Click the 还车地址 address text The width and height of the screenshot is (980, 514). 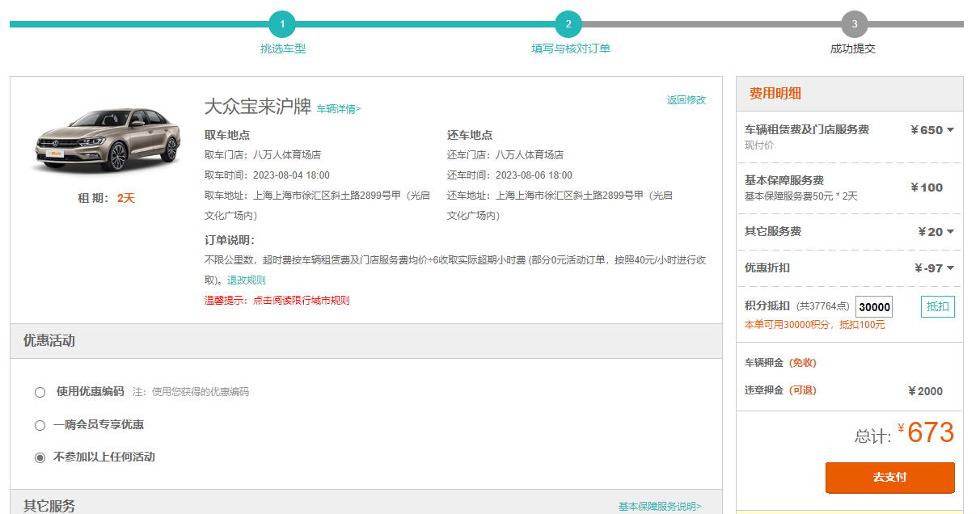(560, 205)
